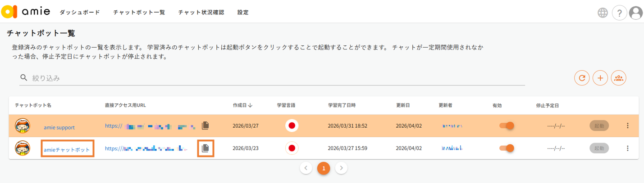Open more options for amieチャットボット row
This screenshot has width=644, height=183.
(x=627, y=148)
